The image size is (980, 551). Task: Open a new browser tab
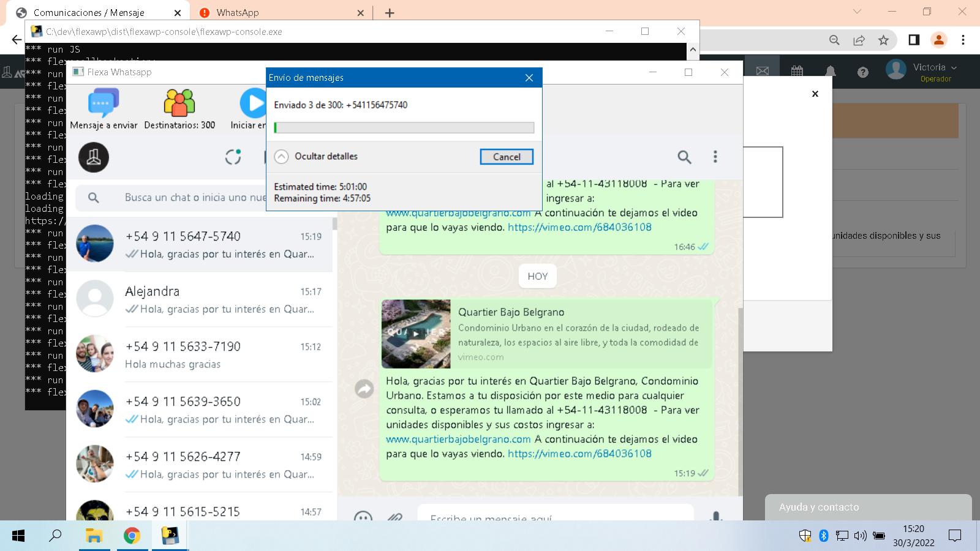pyautogui.click(x=390, y=13)
